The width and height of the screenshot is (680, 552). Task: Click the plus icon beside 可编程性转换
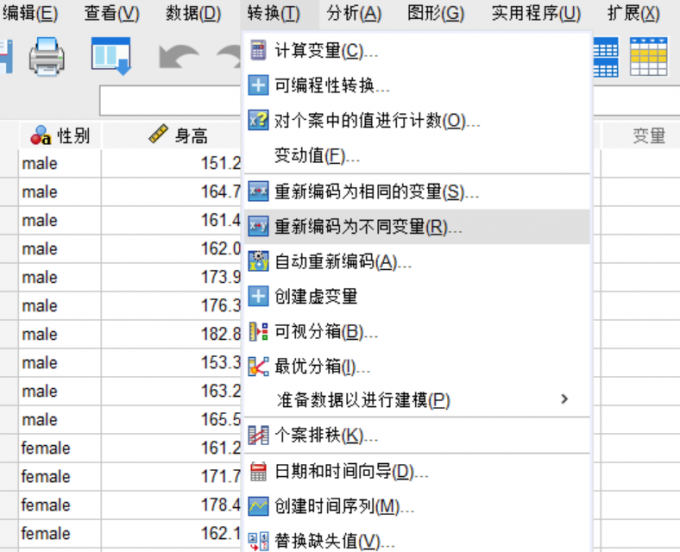click(258, 85)
